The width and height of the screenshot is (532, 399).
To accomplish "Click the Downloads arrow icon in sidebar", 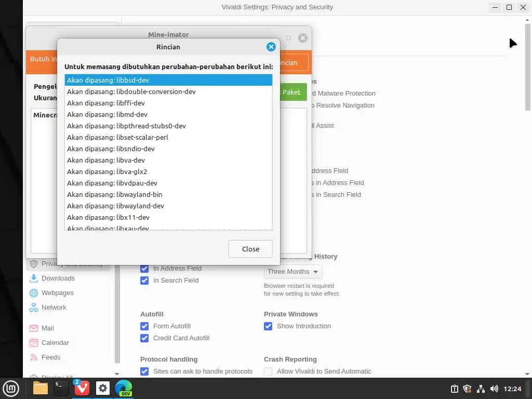I will tap(34, 278).
